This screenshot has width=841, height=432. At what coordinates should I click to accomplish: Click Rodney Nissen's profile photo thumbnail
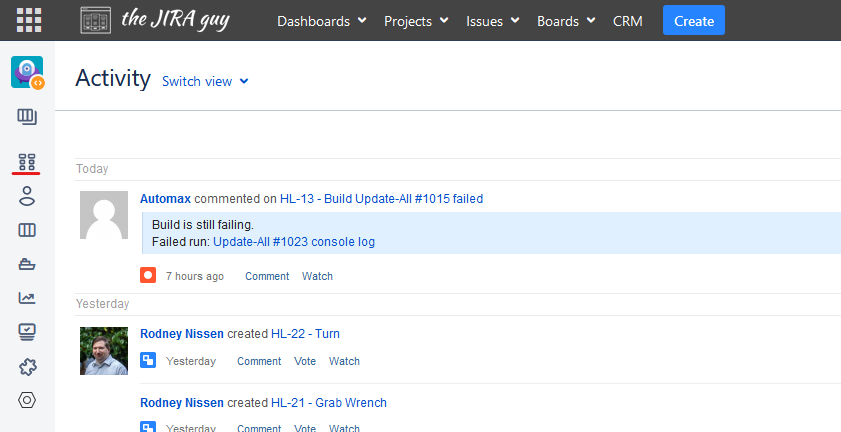104,351
